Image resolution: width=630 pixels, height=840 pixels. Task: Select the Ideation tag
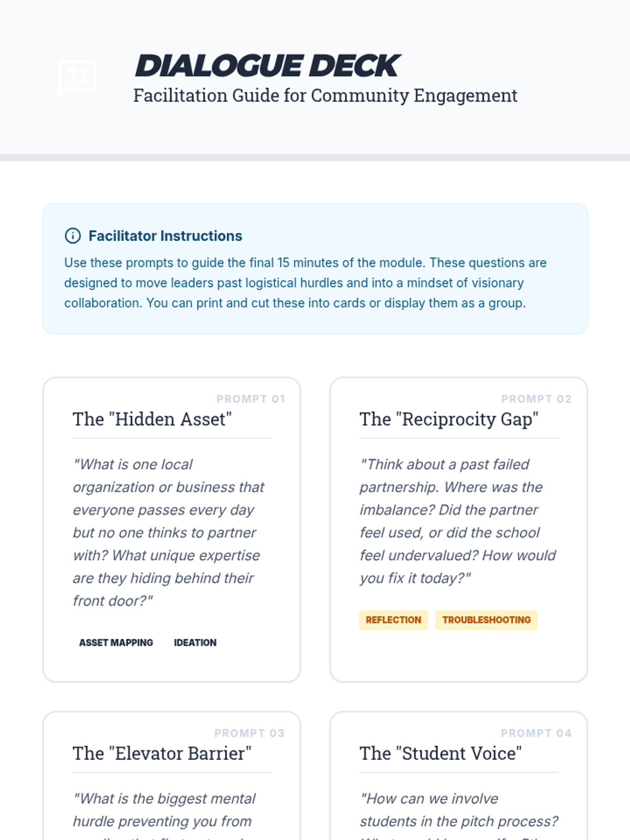point(195,643)
